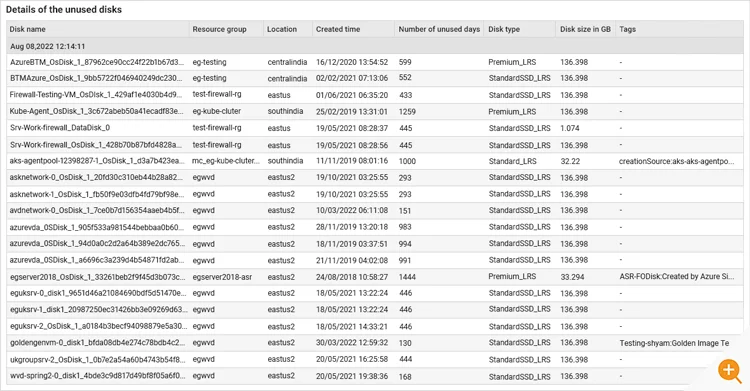Select the asknetwork-1_OsDisk_1 disk name
The height and width of the screenshot is (391, 750).
pos(97,194)
